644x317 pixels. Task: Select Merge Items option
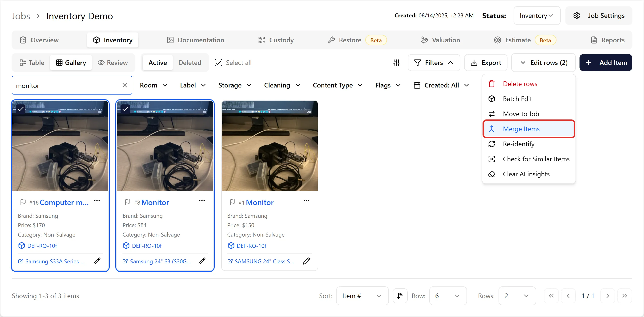click(x=529, y=129)
